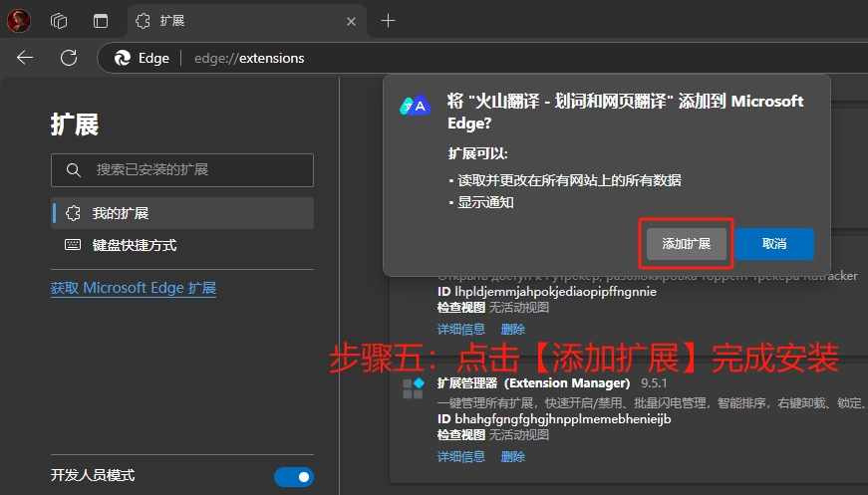The height and width of the screenshot is (495, 868).
Task: Click the Edge site info badge
Action: coord(142,58)
